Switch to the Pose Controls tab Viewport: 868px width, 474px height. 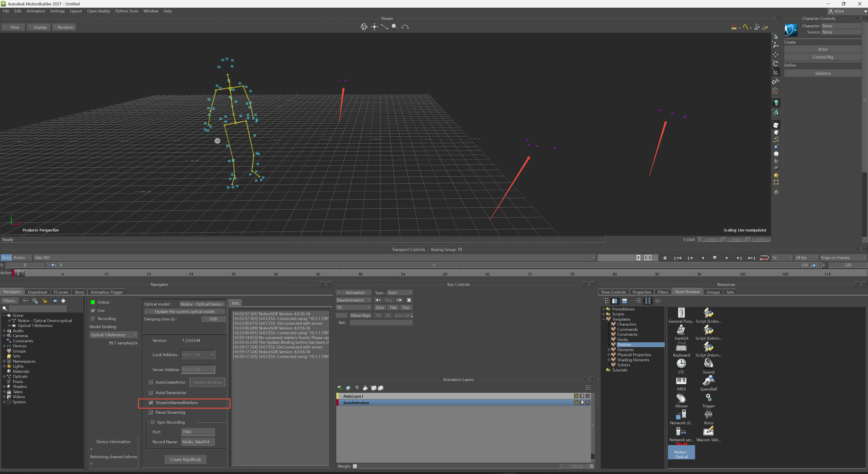coord(613,292)
